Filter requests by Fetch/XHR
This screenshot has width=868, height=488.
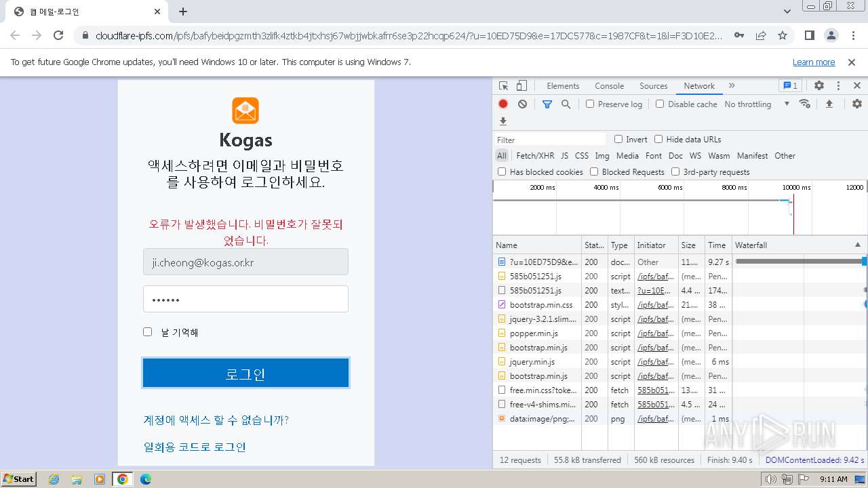tap(535, 156)
